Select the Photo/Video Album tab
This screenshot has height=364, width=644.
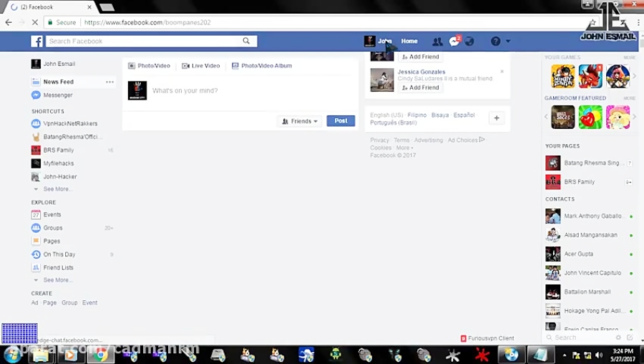(262, 66)
